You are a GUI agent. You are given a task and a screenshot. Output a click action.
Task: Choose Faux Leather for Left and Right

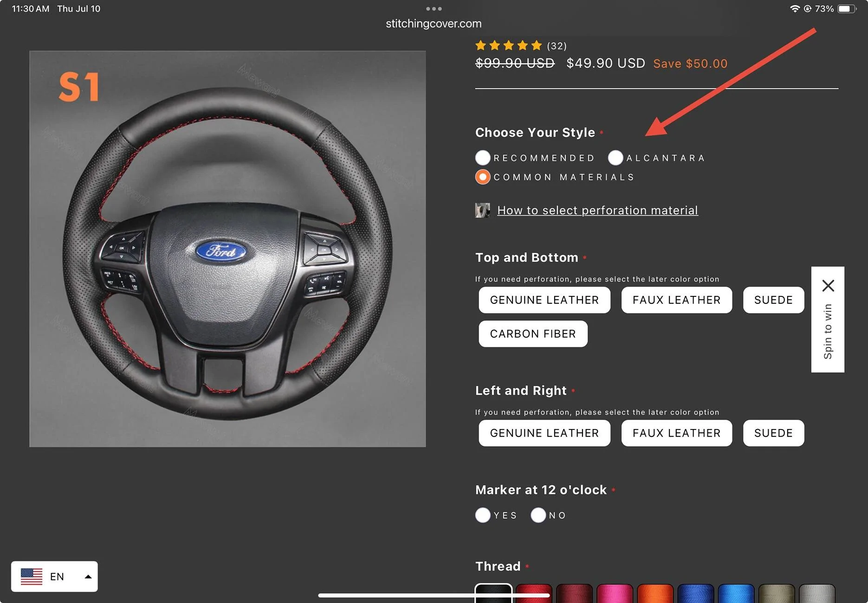coord(677,433)
